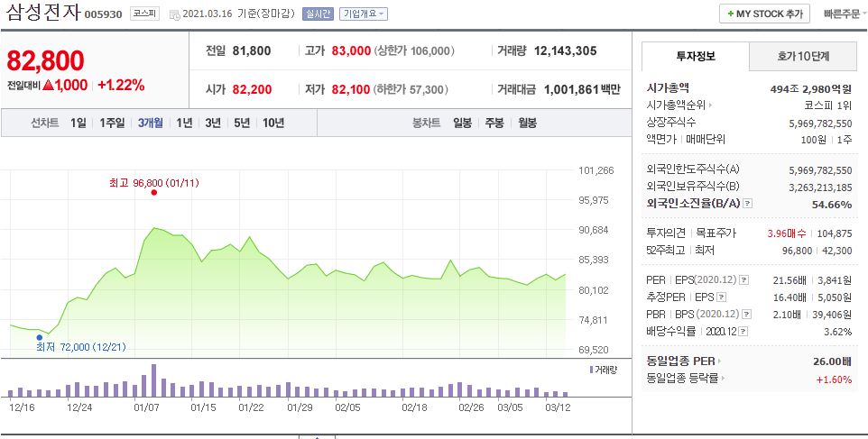Open help icon next to PER EPS(2020.12)
868x439 pixels.
[x=744, y=279]
